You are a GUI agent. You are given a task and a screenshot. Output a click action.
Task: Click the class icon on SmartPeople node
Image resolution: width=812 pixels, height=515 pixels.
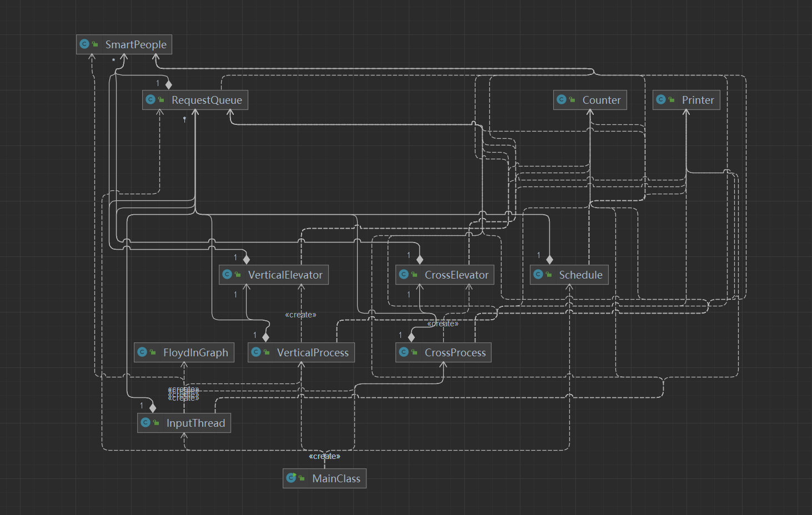pos(84,44)
